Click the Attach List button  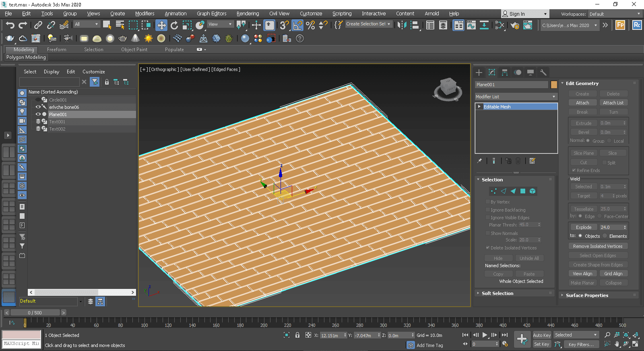click(613, 103)
